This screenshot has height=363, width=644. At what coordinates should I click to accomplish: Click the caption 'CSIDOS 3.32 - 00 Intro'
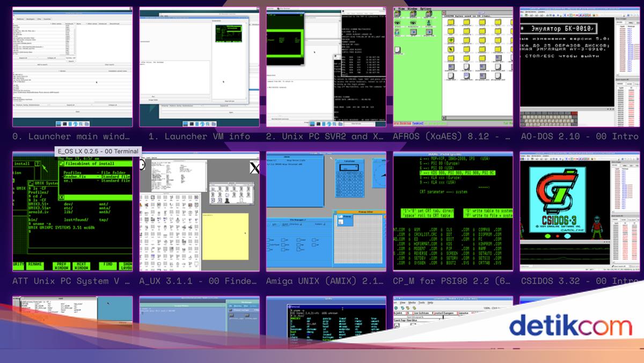(580, 281)
